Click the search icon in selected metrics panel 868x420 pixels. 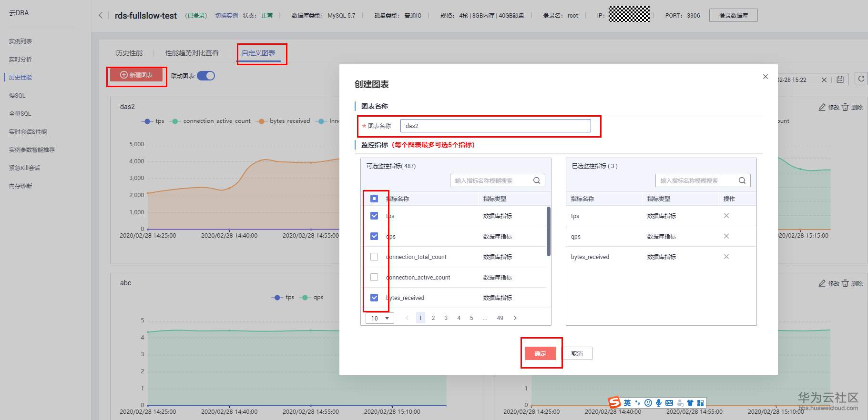coord(742,180)
